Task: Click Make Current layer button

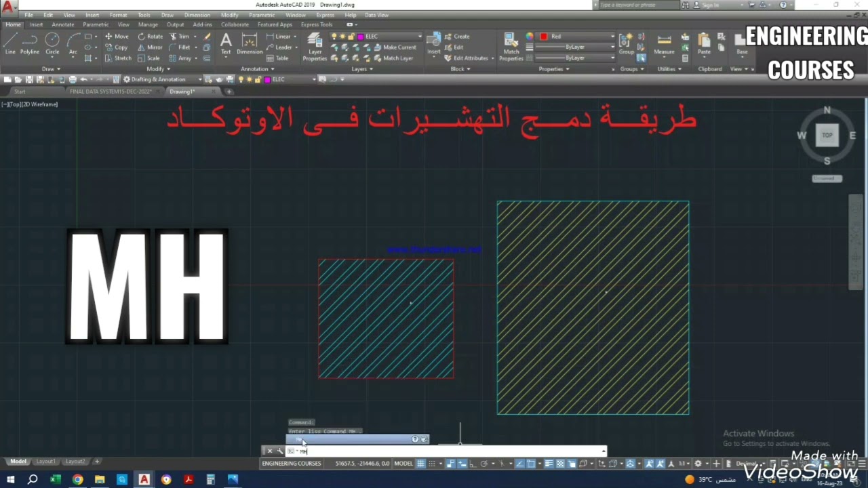Action: [x=395, y=47]
